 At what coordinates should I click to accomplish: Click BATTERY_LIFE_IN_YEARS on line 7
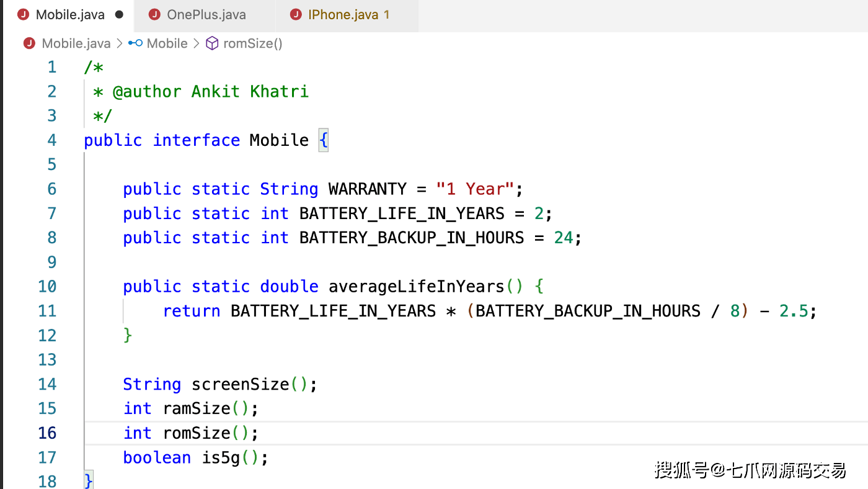coord(402,213)
